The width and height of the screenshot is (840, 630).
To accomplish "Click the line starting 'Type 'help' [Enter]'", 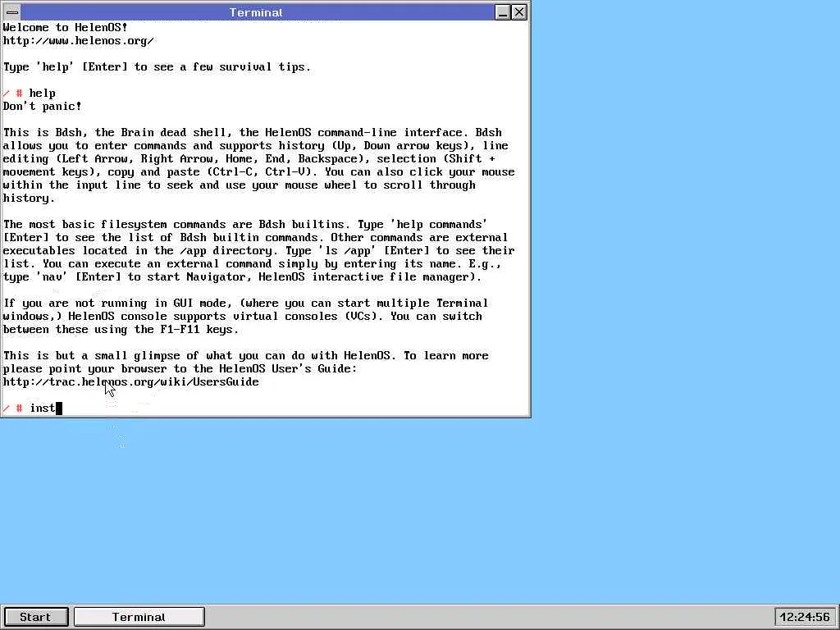I will [157, 67].
